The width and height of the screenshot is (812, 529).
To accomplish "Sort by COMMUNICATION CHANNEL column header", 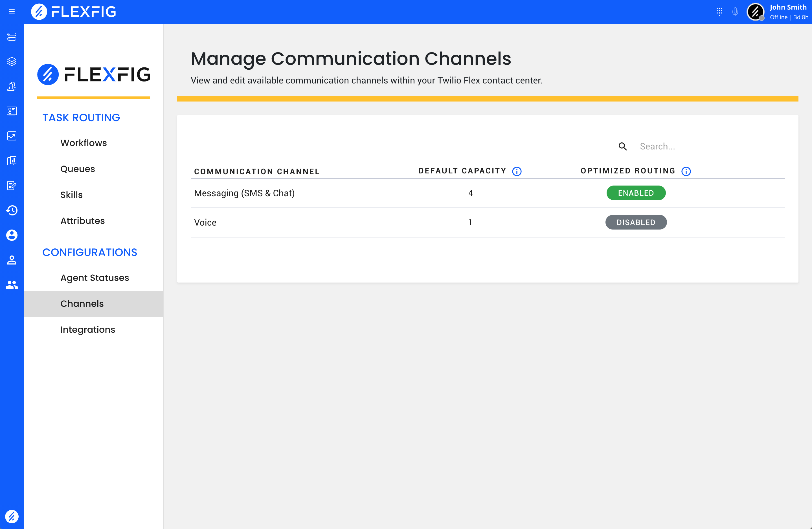I will pos(257,171).
